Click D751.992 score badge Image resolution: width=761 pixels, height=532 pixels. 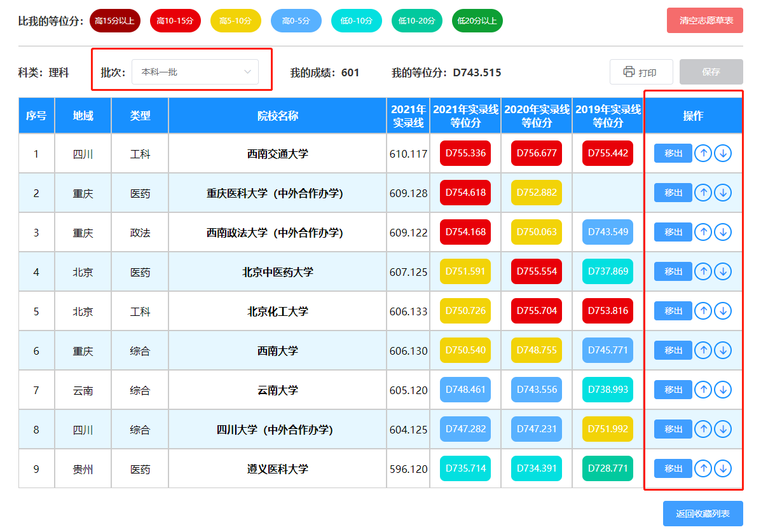pos(608,428)
